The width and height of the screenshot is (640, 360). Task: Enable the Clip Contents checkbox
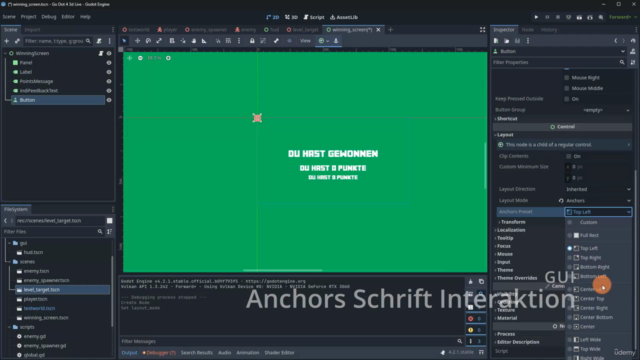pos(569,156)
